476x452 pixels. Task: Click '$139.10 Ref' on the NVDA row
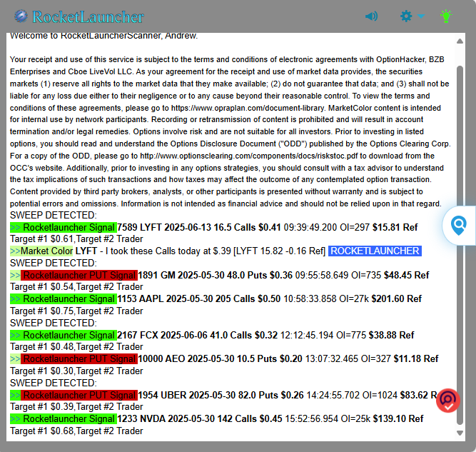tap(398, 419)
